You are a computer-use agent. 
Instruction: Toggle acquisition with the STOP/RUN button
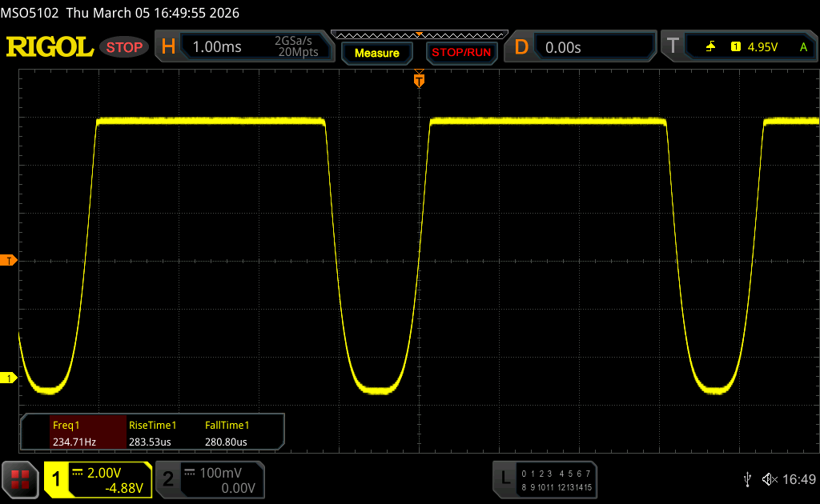(460, 53)
